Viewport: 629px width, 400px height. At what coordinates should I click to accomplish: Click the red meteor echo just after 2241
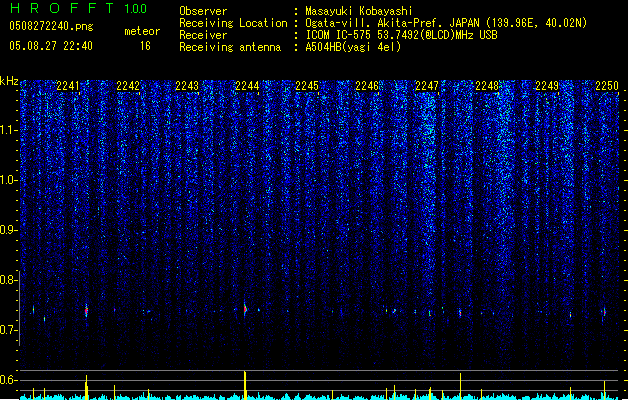coord(86,311)
